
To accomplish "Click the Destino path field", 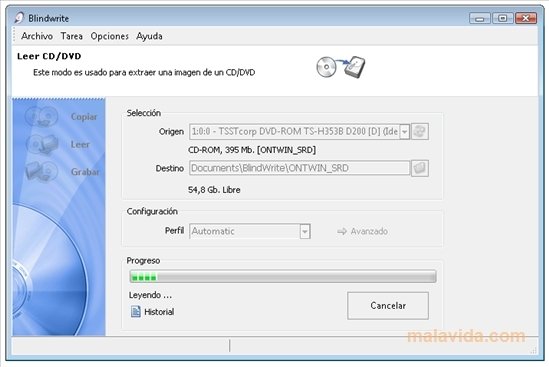I will 299,168.
